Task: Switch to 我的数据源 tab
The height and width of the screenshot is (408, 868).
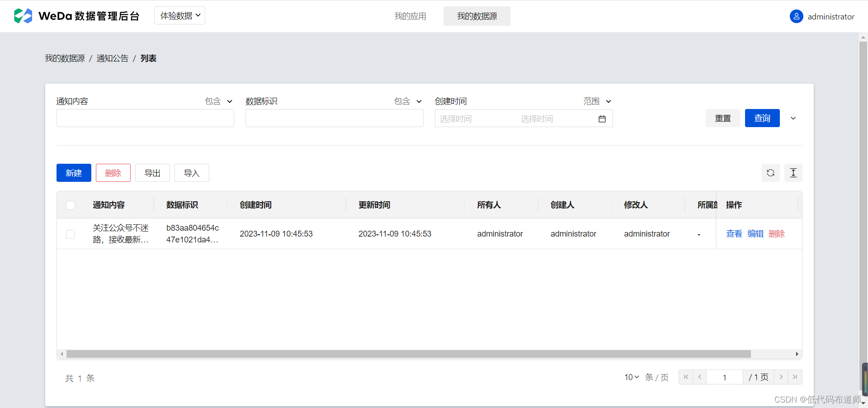Action: [x=477, y=16]
